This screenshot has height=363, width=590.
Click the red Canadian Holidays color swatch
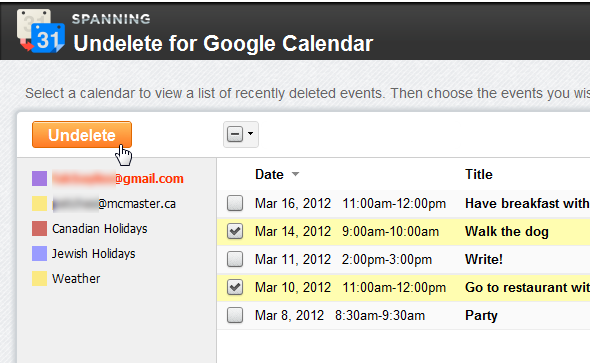coord(39,228)
